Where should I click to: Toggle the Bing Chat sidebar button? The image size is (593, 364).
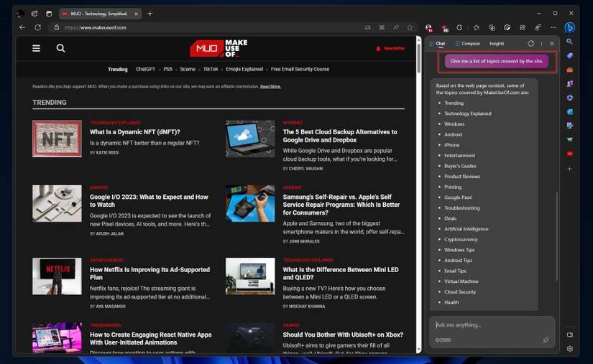569,27
